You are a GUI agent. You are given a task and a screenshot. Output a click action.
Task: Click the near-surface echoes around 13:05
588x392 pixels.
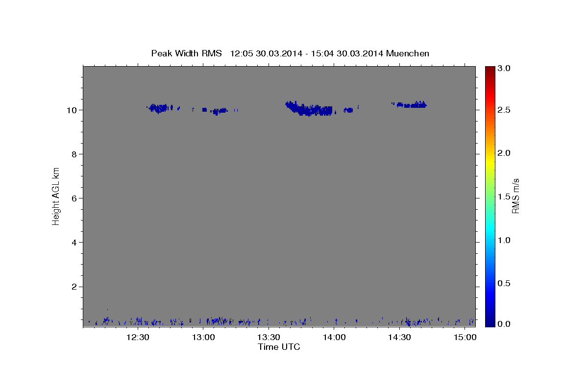pyautogui.click(x=217, y=321)
